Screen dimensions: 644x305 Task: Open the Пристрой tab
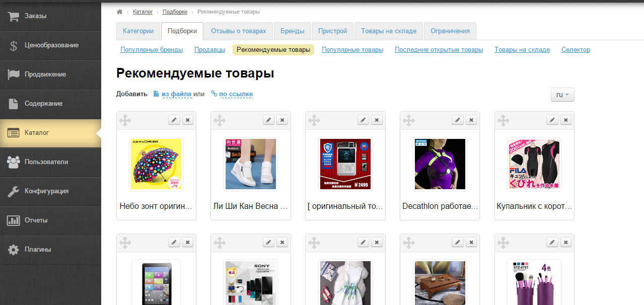(x=333, y=31)
